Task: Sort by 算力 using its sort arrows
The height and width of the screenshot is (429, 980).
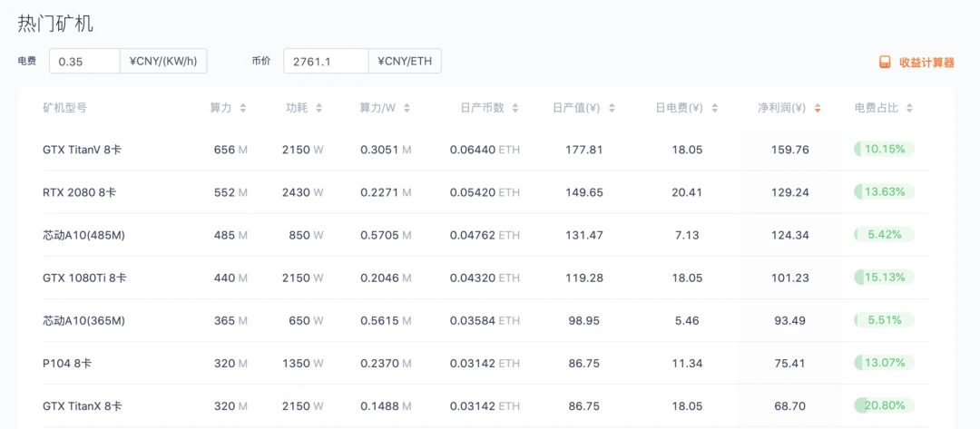Action: (x=243, y=108)
